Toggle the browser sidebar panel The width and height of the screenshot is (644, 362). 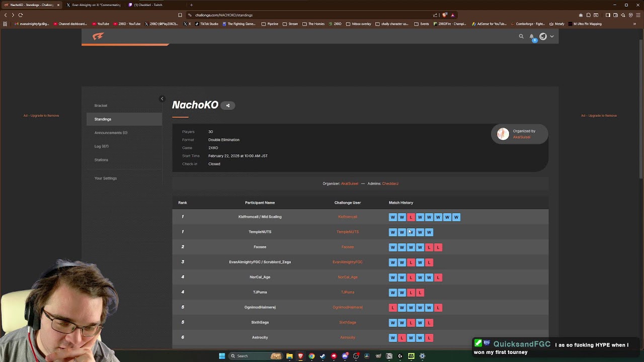608,15
